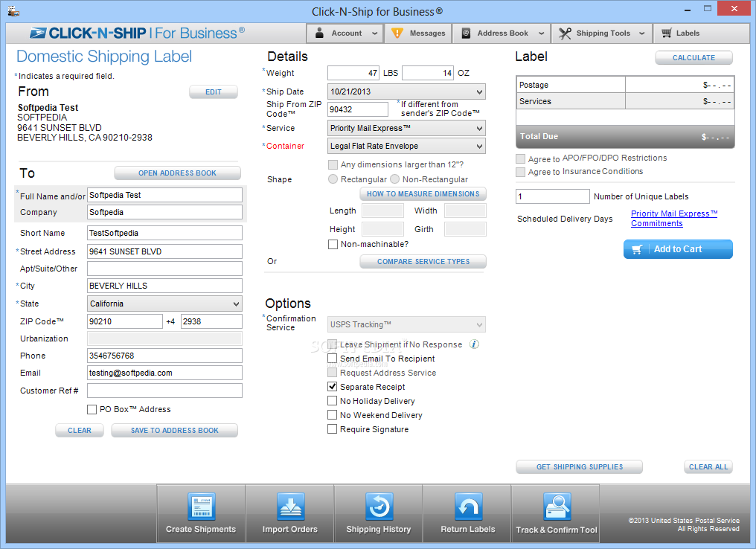This screenshot has height=549, width=756.
Task: Expand the Address Book menu arrow
Action: [x=542, y=33]
